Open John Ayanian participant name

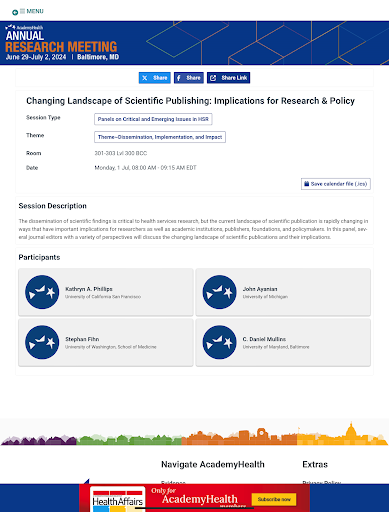(x=260, y=289)
